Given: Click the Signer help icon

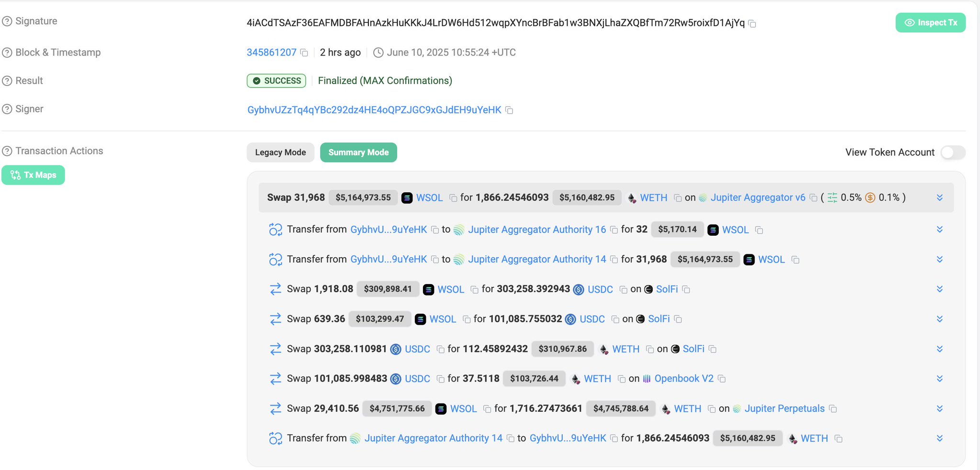Looking at the screenshot, I should 7,109.
